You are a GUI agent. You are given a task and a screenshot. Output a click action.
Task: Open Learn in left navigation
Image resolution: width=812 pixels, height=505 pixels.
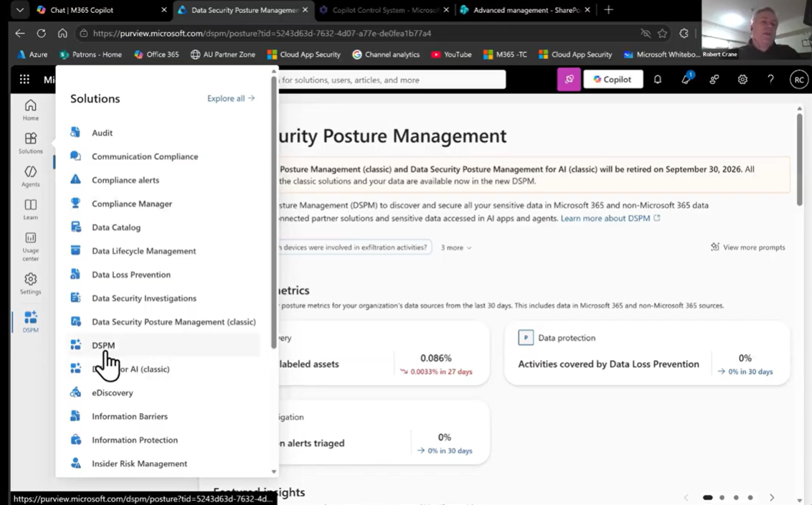[31, 209]
